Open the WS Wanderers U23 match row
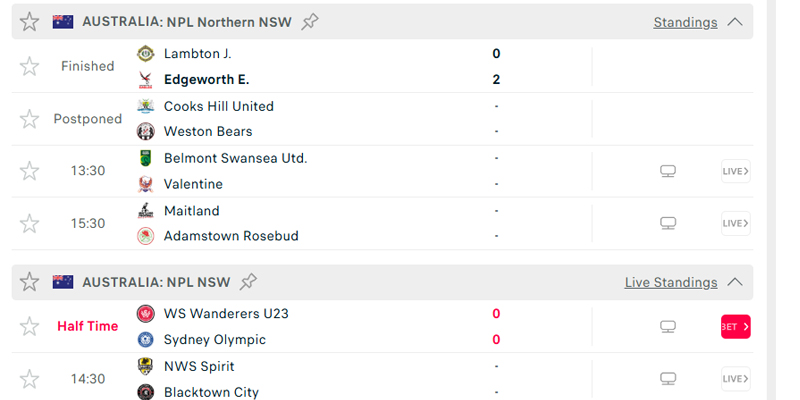 [x=382, y=327]
